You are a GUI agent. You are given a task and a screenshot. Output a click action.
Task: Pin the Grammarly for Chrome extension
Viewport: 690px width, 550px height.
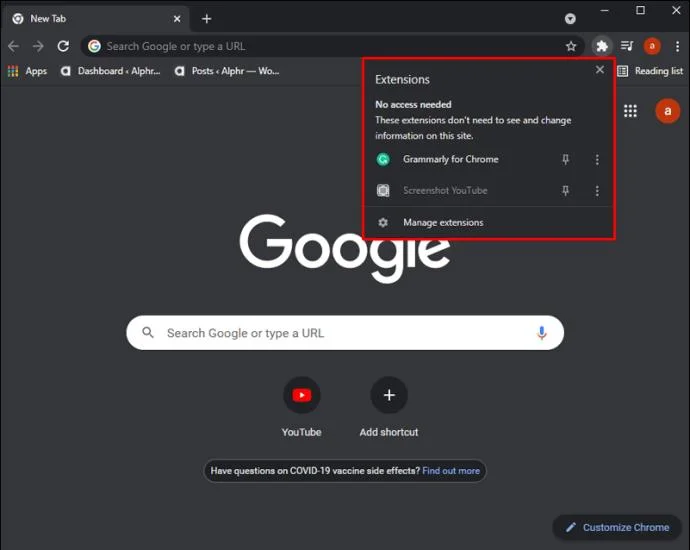[x=565, y=159]
